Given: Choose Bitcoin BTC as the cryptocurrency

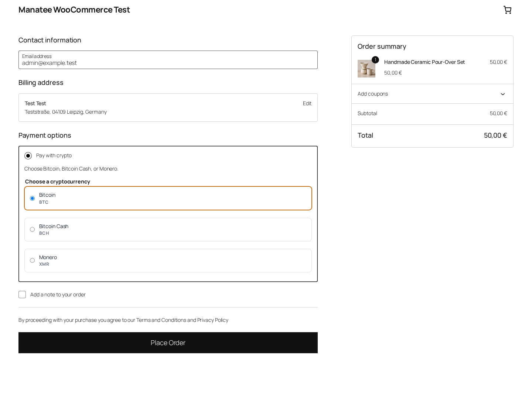Looking at the screenshot, I should 168,198.
